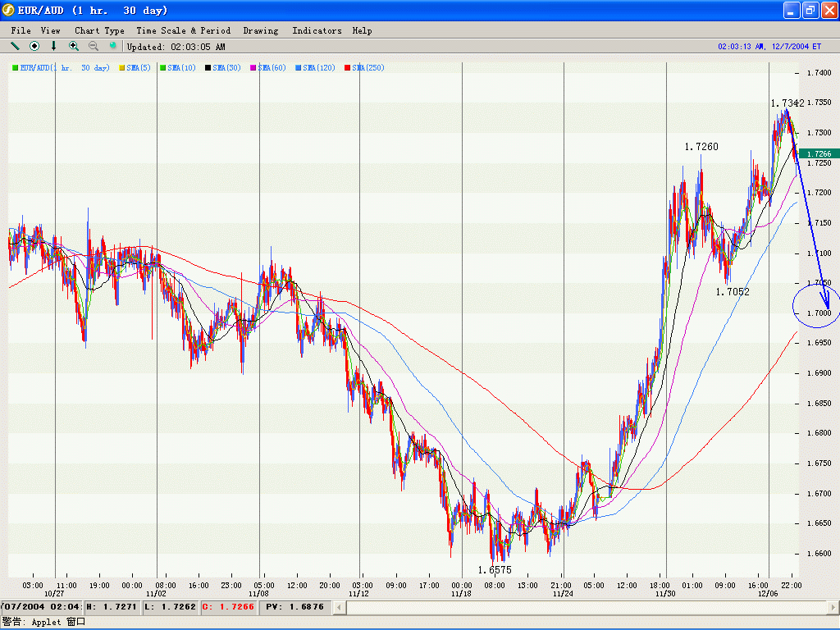Click the green refresh globe icon
Viewport: 840px width, 630px height.
[x=113, y=46]
